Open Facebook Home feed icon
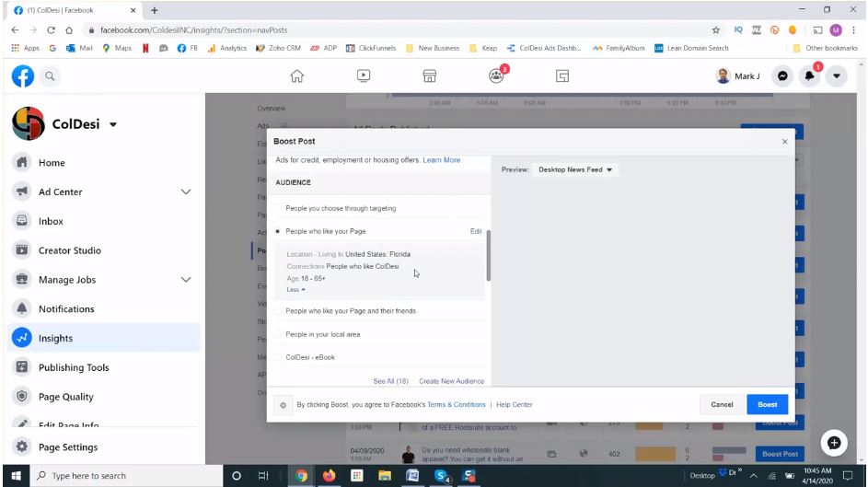Viewport: 868px width, 487px height. 296,75
